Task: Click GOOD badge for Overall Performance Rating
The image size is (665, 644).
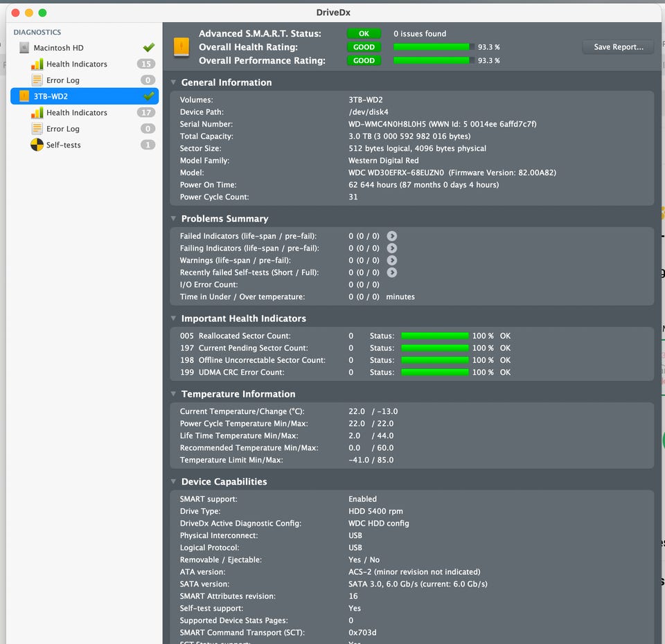Action: click(364, 61)
